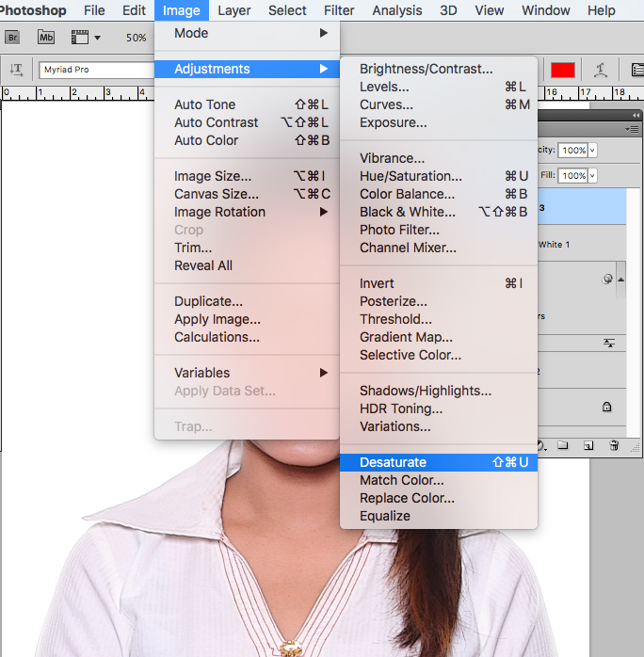The image size is (644, 657).
Task: Open the Layers panel options menu
Action: 632,129
